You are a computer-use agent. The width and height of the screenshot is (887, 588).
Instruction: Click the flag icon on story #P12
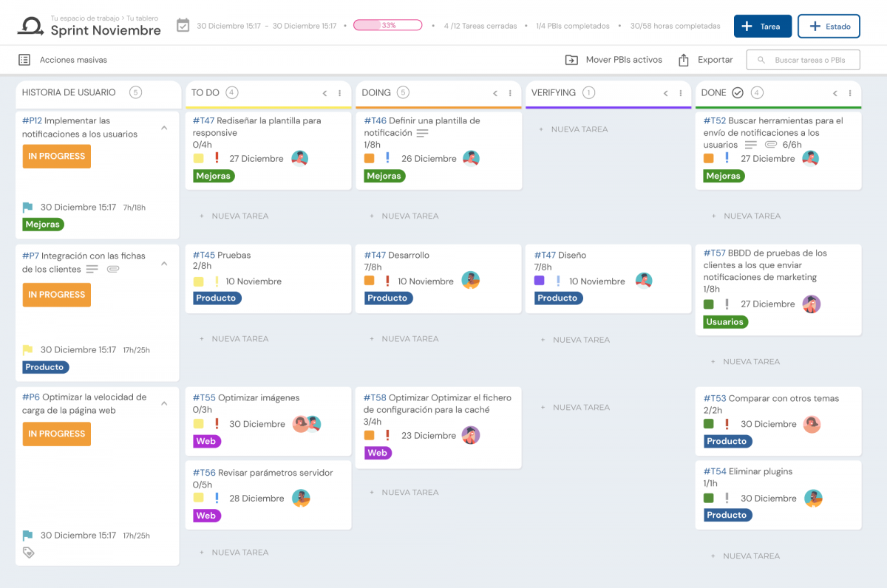click(28, 207)
